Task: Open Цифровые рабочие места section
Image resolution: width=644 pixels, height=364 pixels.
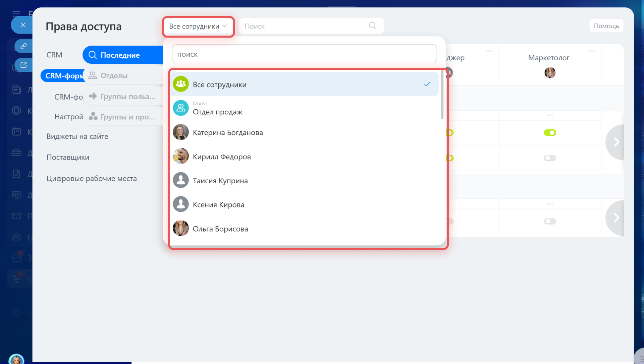Action: (92, 179)
